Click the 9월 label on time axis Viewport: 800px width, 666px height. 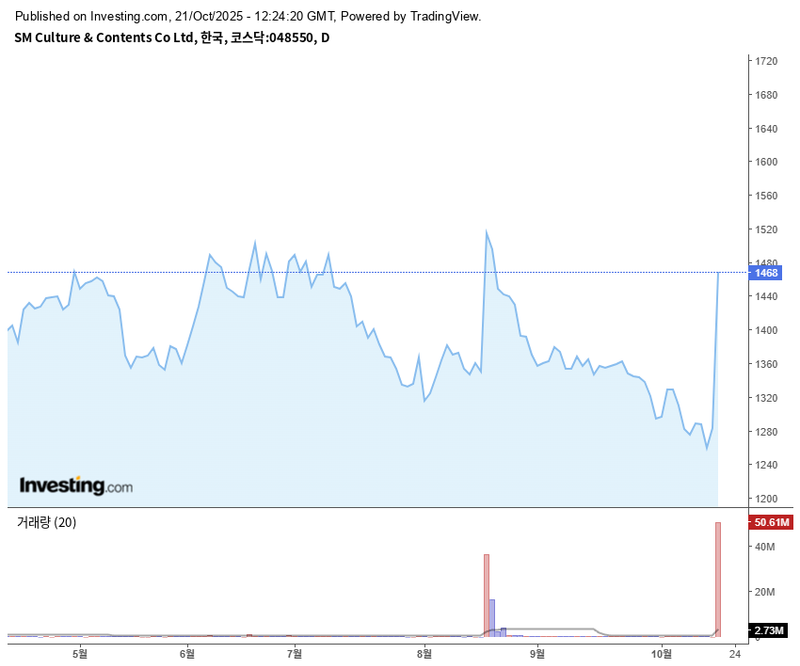coord(537,654)
